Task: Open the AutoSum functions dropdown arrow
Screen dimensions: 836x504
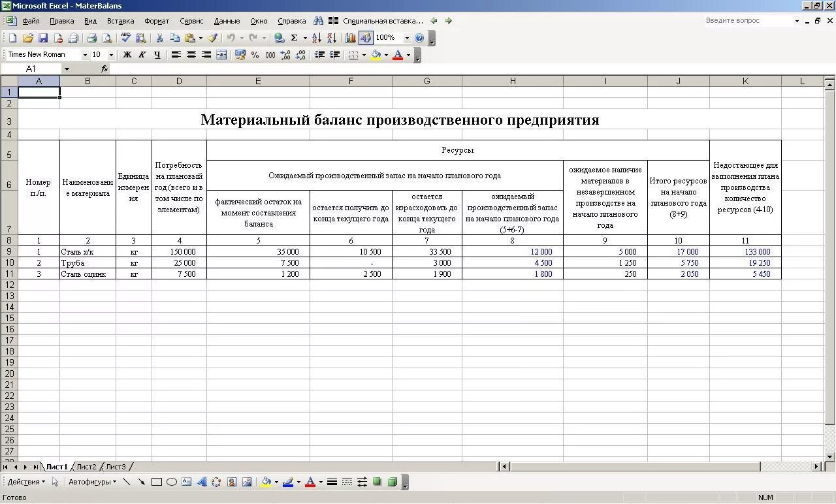Action: (305, 38)
